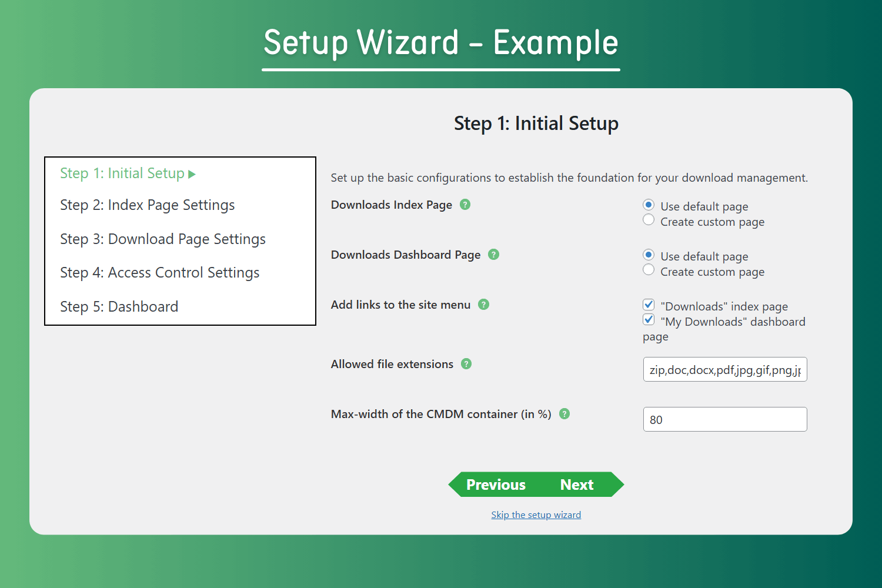
Task: Show help tooltip for Allowed file extensions
Action: 466,364
